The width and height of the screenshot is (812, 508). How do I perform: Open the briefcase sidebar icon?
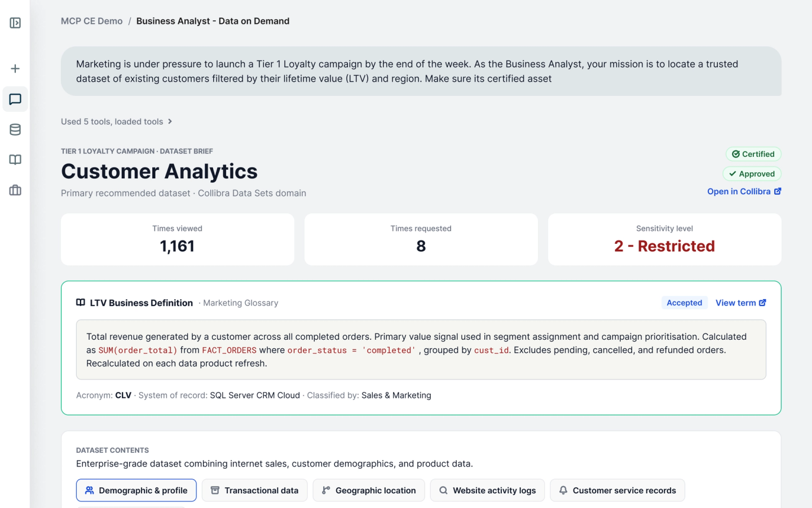pos(15,190)
